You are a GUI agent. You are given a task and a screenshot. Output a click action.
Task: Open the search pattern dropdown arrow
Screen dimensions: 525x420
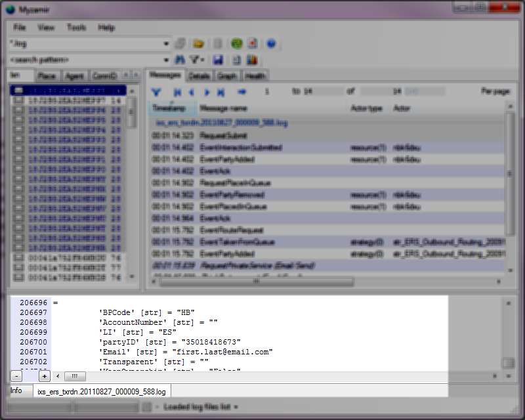click(166, 60)
